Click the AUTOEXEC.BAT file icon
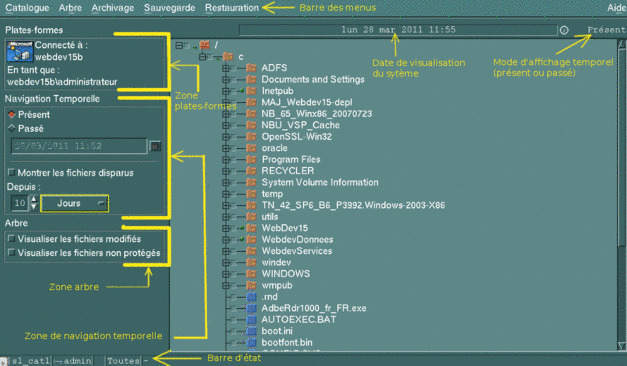 251,320
